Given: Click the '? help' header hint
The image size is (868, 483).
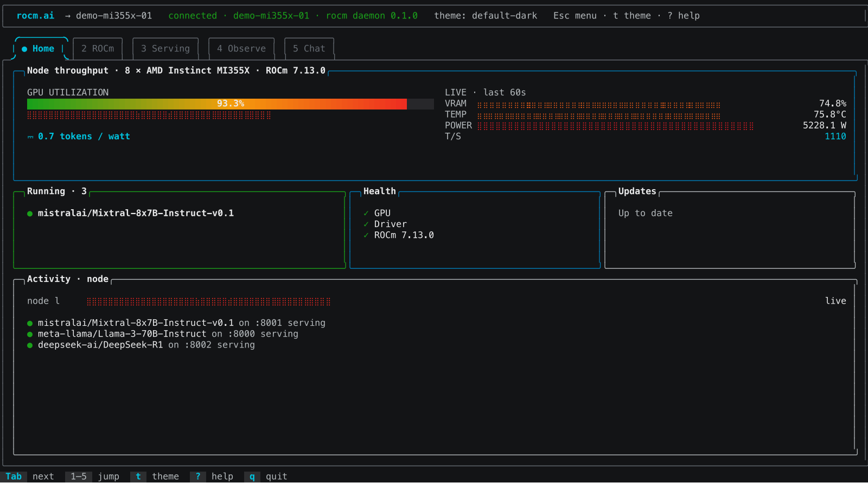Looking at the screenshot, I should (x=684, y=16).
